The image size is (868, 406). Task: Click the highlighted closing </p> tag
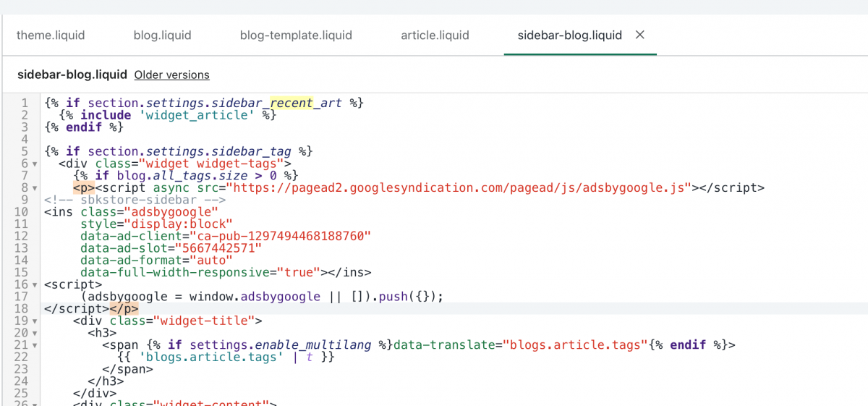[x=124, y=308]
